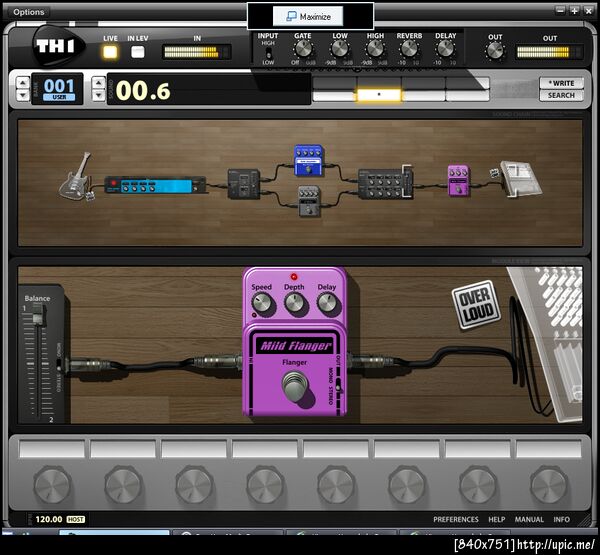Click the fourth macro label slot
Viewport: 600px width, 555px height.
tap(265, 449)
